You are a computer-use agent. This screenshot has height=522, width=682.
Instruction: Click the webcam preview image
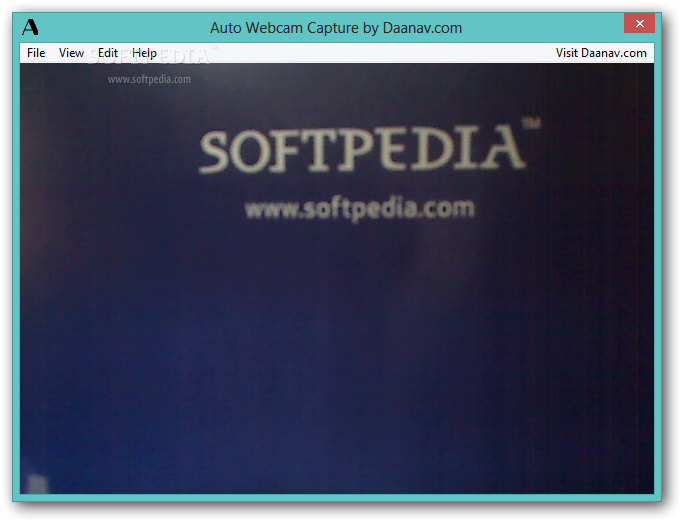click(337, 278)
